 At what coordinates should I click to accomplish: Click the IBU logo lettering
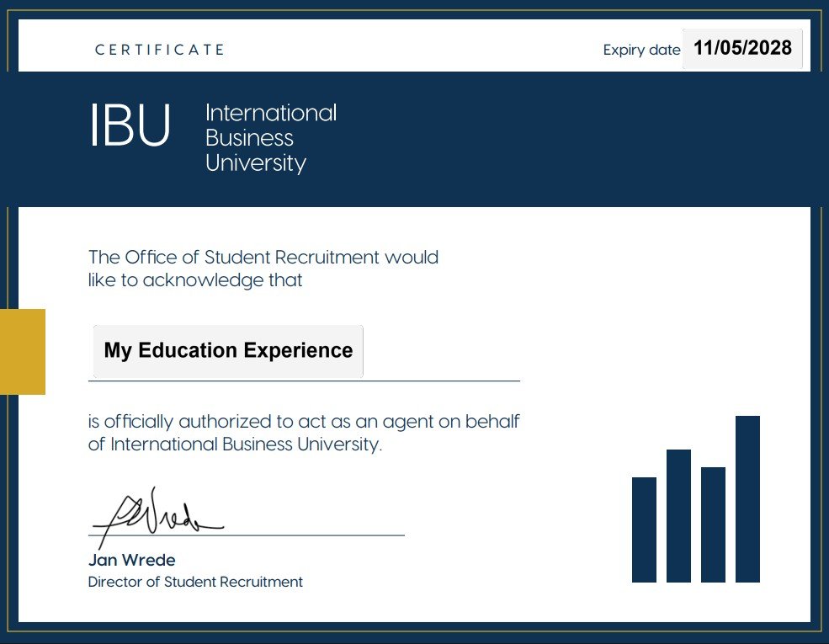[130, 125]
